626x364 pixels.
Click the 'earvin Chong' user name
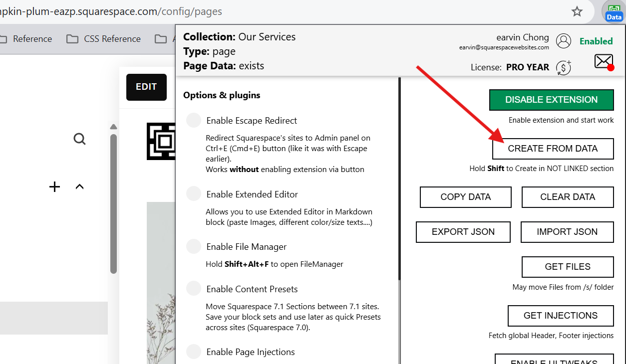(x=523, y=37)
